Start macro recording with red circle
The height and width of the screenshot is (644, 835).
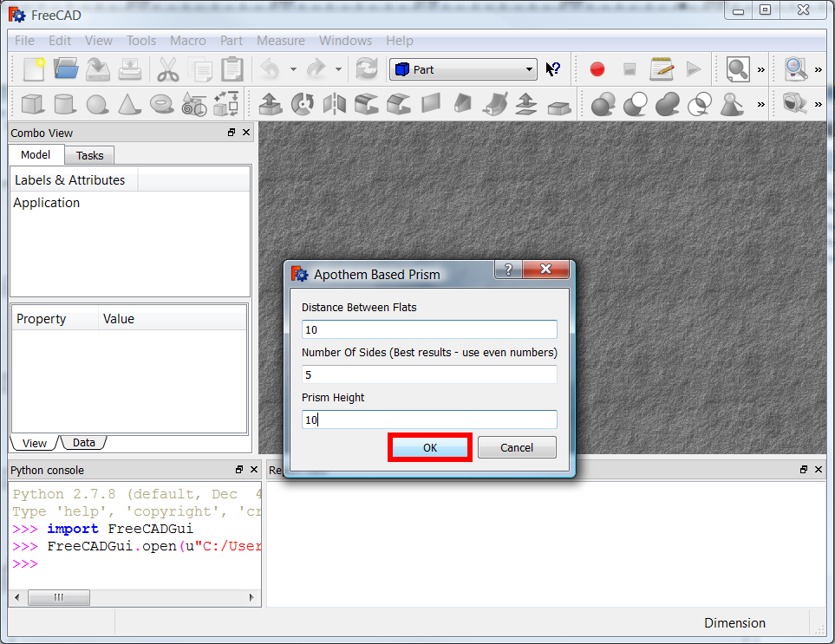597,69
